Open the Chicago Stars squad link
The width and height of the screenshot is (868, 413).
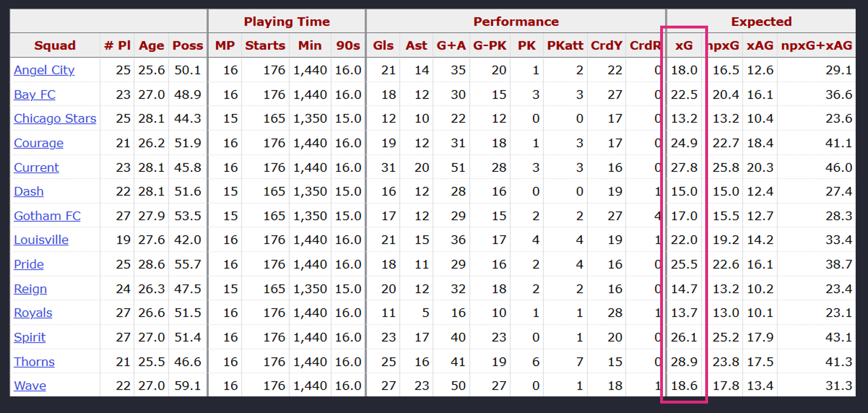pyautogui.click(x=55, y=119)
